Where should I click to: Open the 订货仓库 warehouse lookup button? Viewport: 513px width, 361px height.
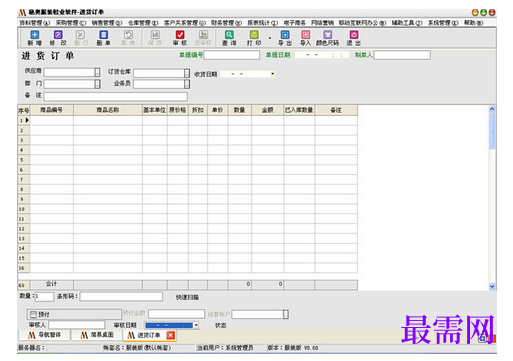coord(187,73)
